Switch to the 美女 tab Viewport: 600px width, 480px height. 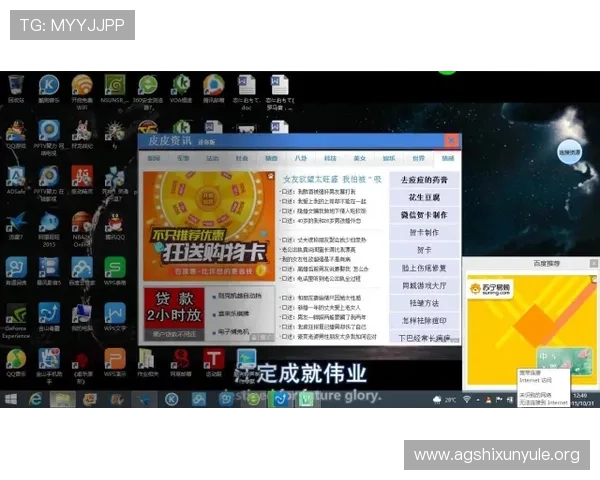[x=360, y=158]
